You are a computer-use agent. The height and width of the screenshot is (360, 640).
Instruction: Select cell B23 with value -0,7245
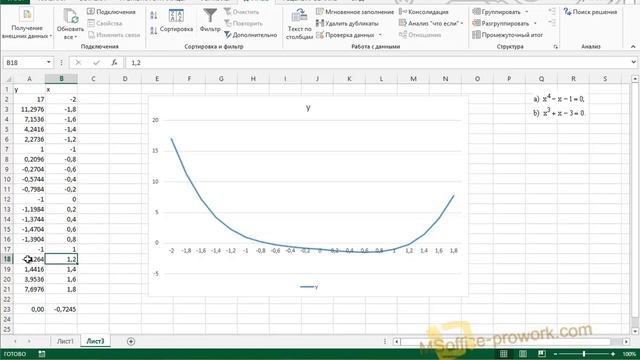tap(61, 309)
